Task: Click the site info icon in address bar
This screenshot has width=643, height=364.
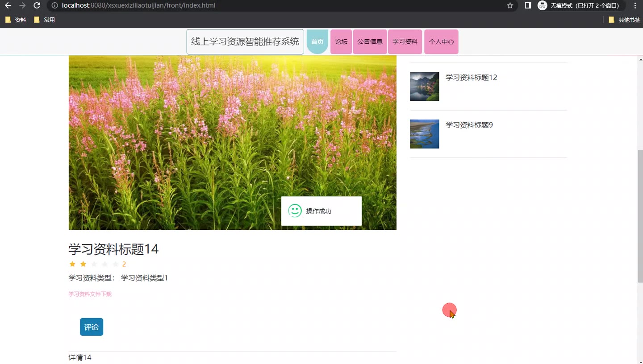Action: pyautogui.click(x=54, y=5)
